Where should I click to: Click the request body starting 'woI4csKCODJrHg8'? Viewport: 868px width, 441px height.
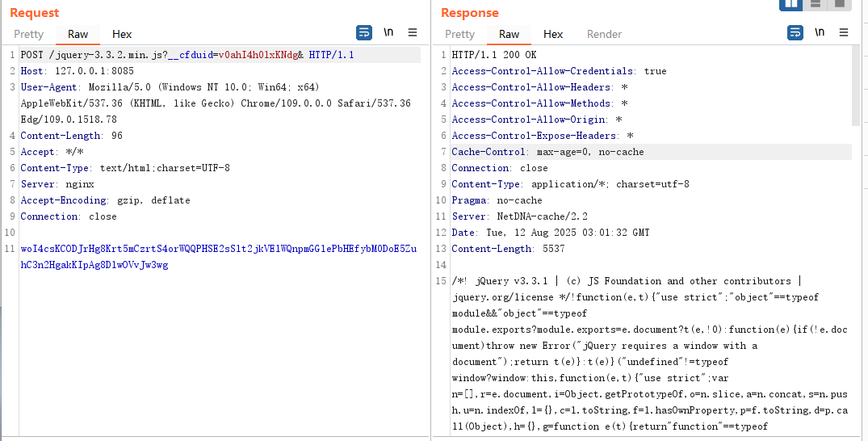pyautogui.click(x=219, y=249)
